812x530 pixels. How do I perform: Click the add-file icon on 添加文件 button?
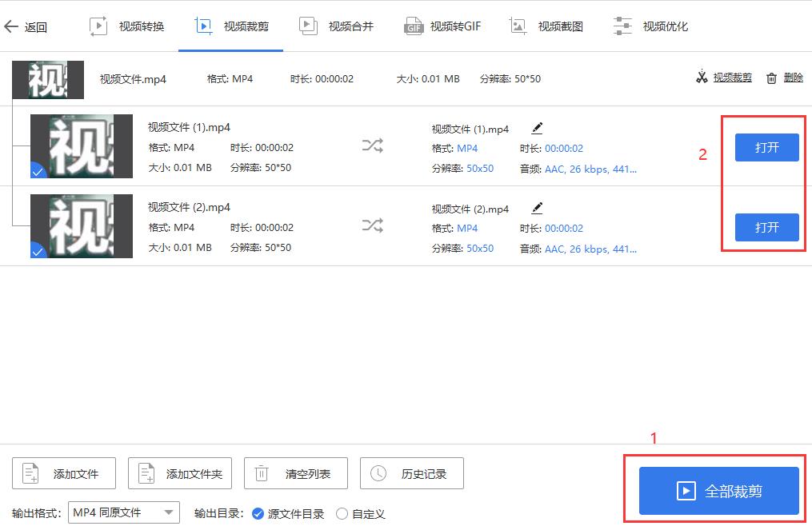coord(29,473)
